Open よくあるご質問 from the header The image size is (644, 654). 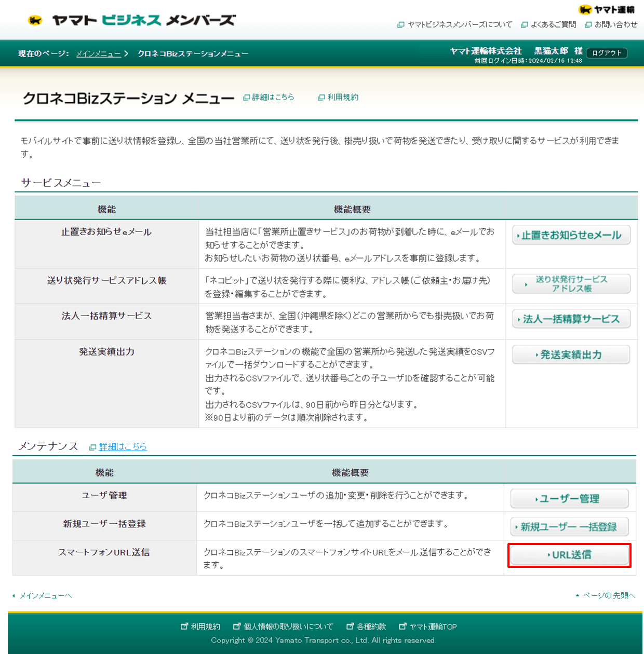[554, 24]
